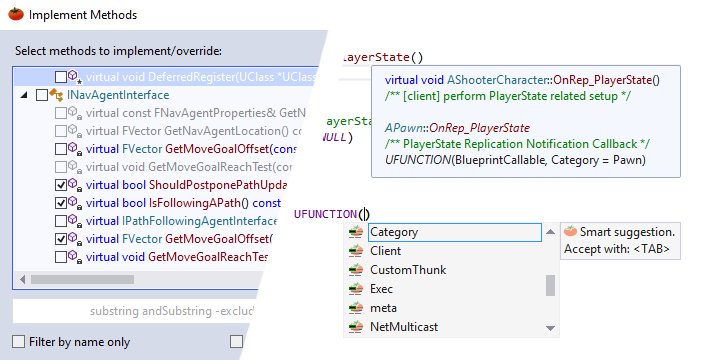Click the tomato icon in Smart suggestion tooltip
The width and height of the screenshot is (703, 360).
coord(570,231)
